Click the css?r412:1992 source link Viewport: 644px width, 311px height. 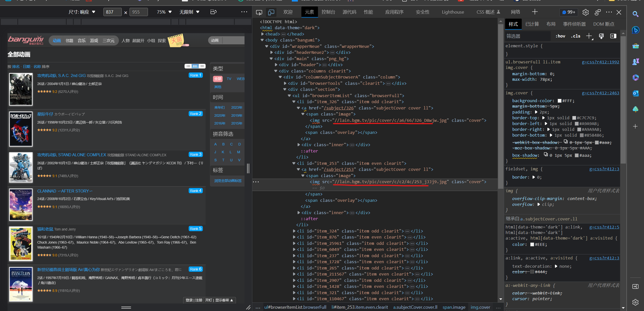[600, 62]
